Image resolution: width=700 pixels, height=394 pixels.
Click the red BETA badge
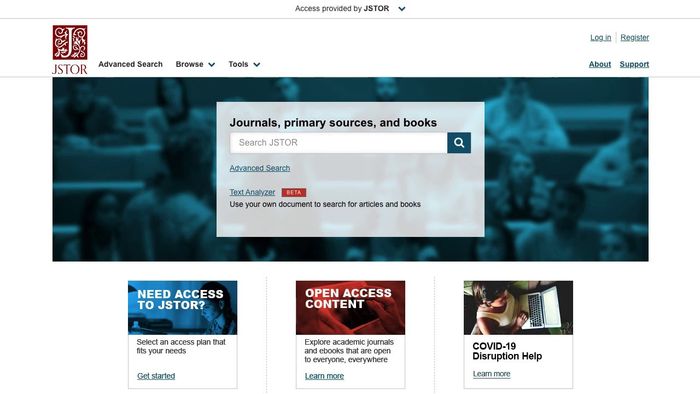(x=294, y=192)
